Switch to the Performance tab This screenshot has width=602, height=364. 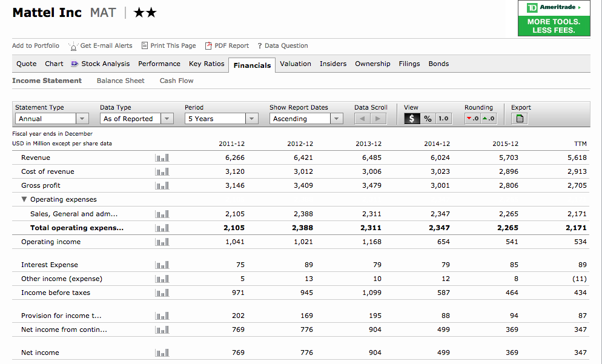click(x=159, y=64)
